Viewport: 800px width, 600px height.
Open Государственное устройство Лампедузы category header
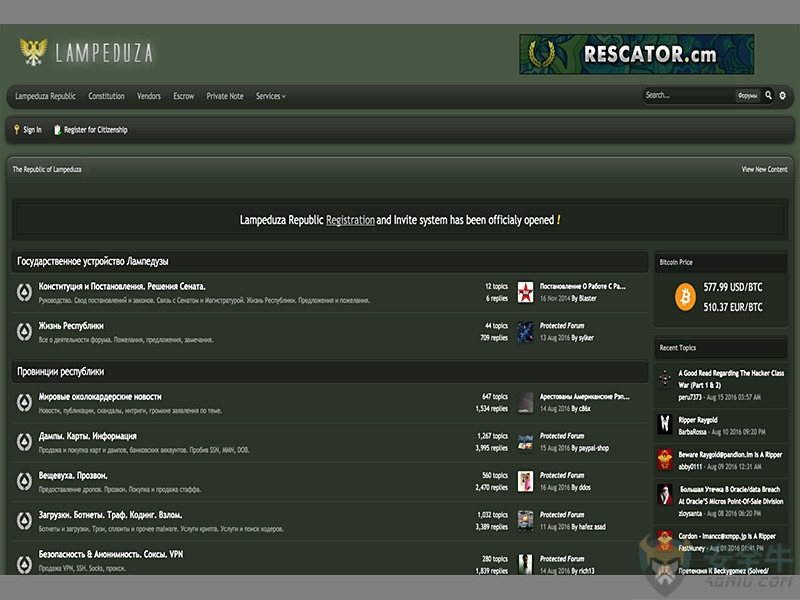pos(93,261)
